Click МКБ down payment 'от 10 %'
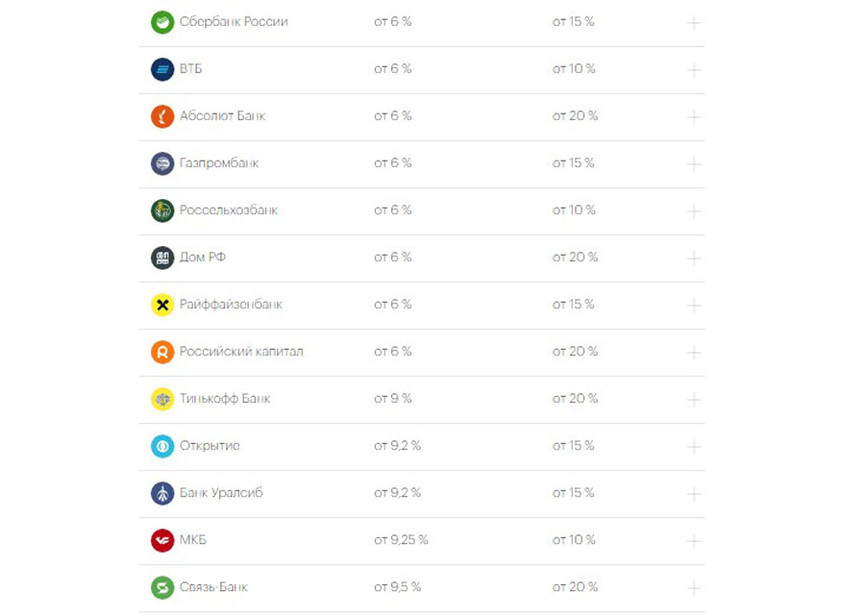 [x=574, y=540]
